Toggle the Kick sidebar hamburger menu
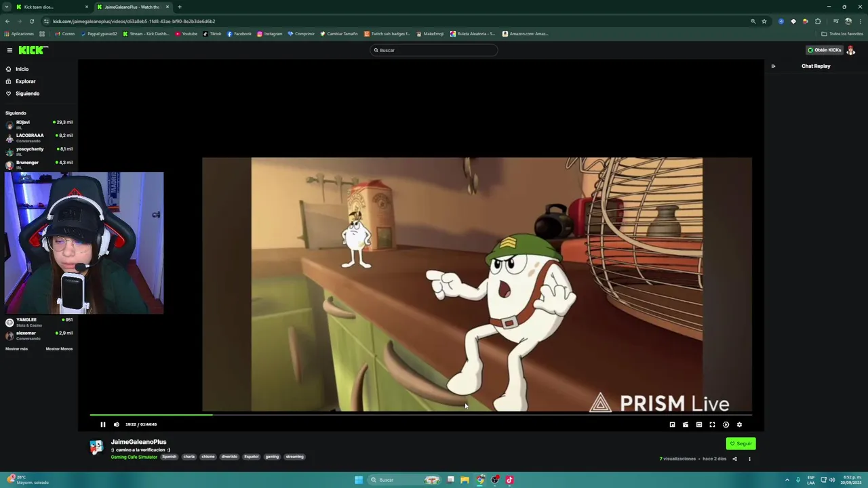The height and width of the screenshot is (488, 868). (9, 50)
